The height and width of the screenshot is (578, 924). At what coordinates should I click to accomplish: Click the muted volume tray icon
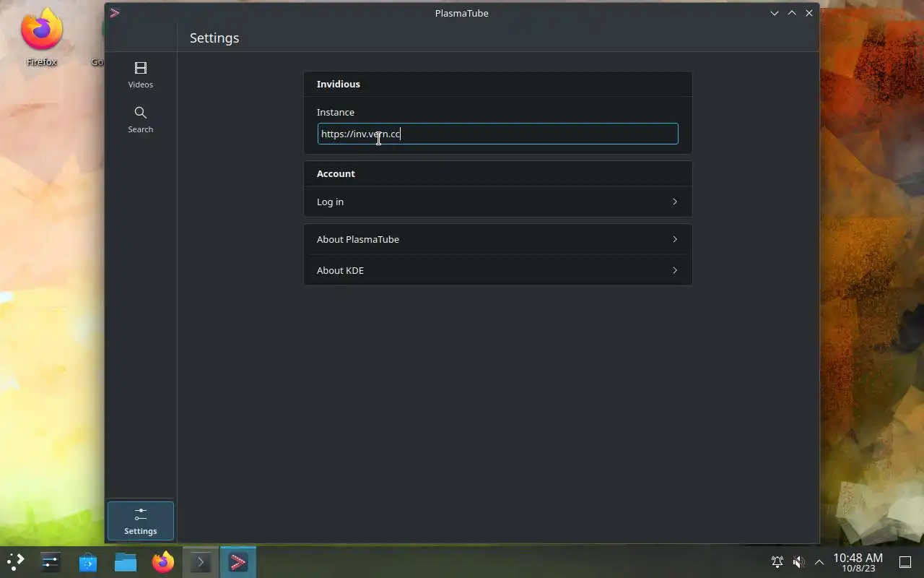point(798,561)
